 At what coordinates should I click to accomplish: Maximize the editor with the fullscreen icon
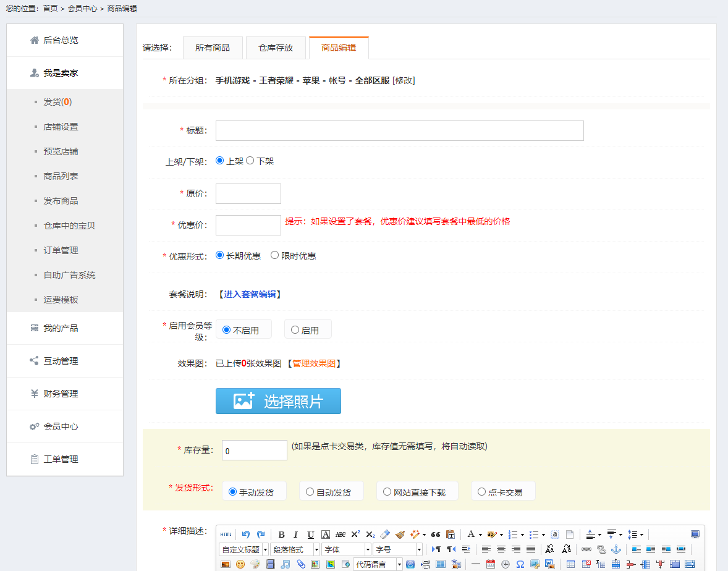(x=695, y=534)
